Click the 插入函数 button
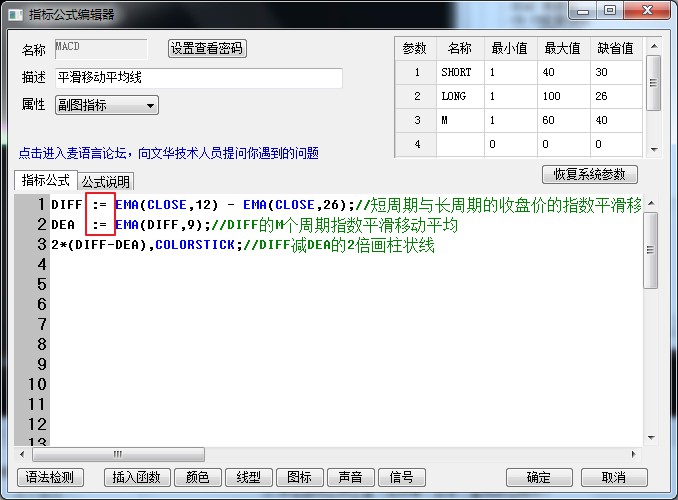678x500 pixels. [x=137, y=477]
